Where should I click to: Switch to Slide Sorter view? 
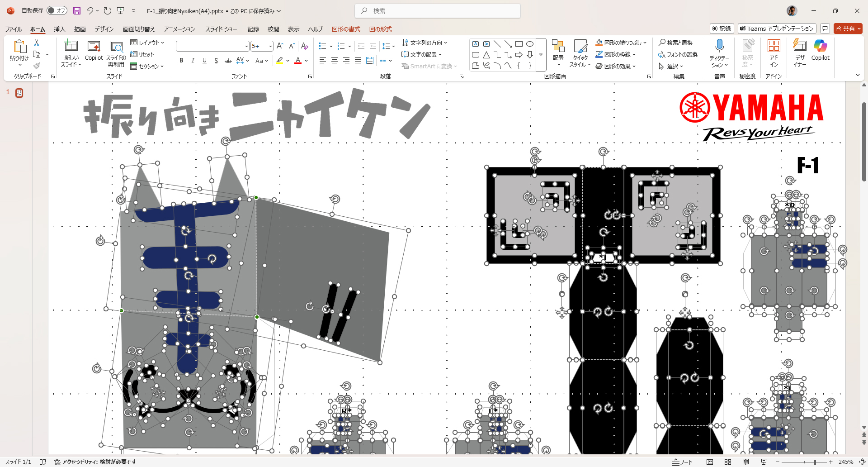(728, 462)
